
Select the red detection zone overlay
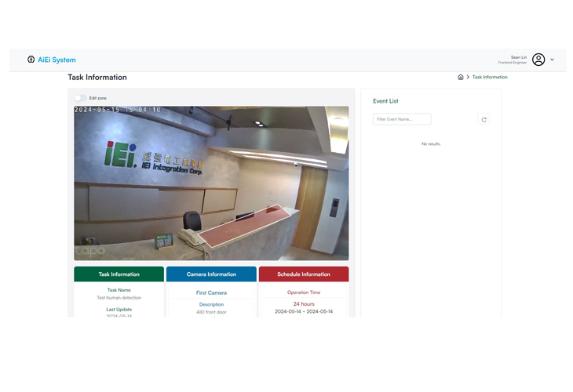(244, 226)
